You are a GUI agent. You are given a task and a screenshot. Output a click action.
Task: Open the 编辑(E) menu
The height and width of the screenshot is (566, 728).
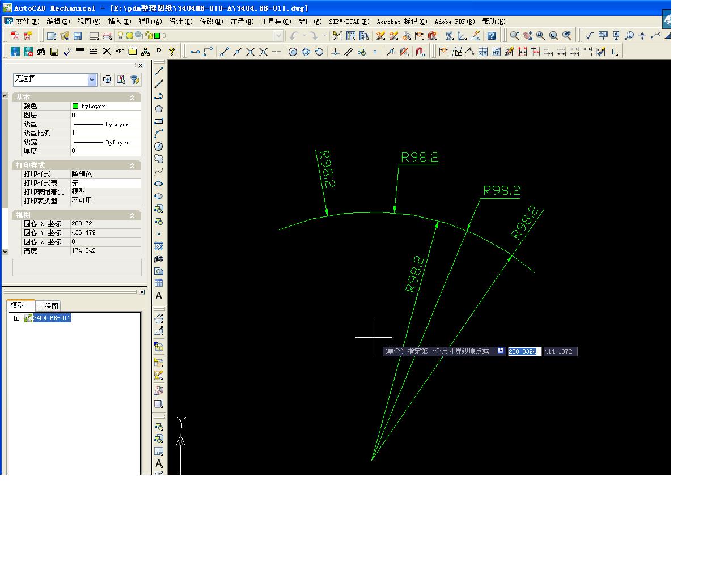pos(58,22)
